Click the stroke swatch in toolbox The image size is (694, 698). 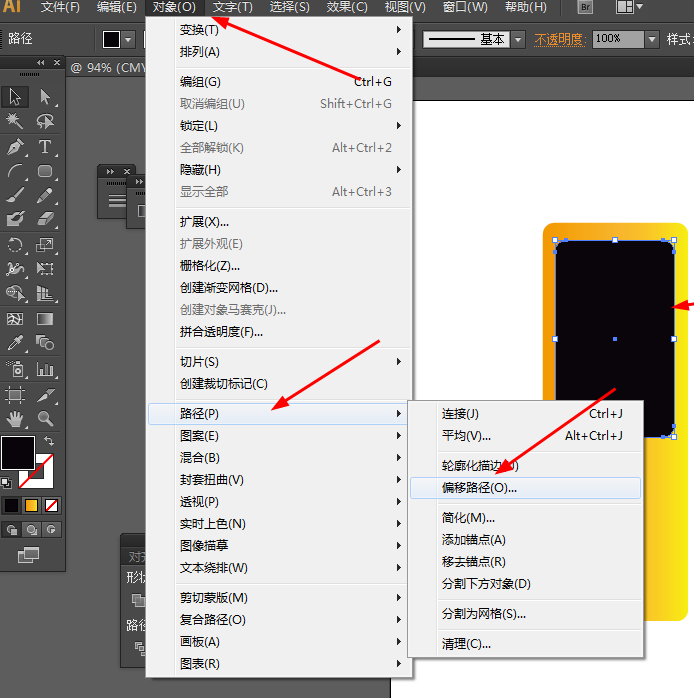click(44, 479)
